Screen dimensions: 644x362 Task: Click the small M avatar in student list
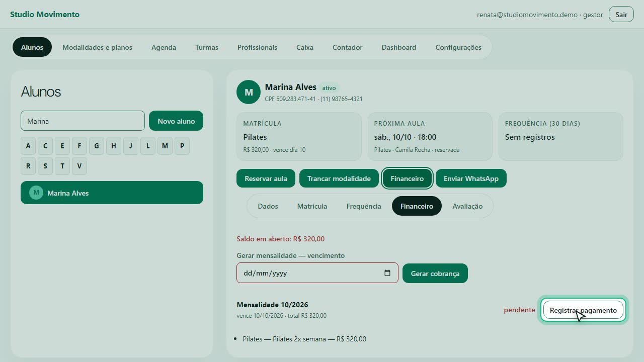(36, 193)
